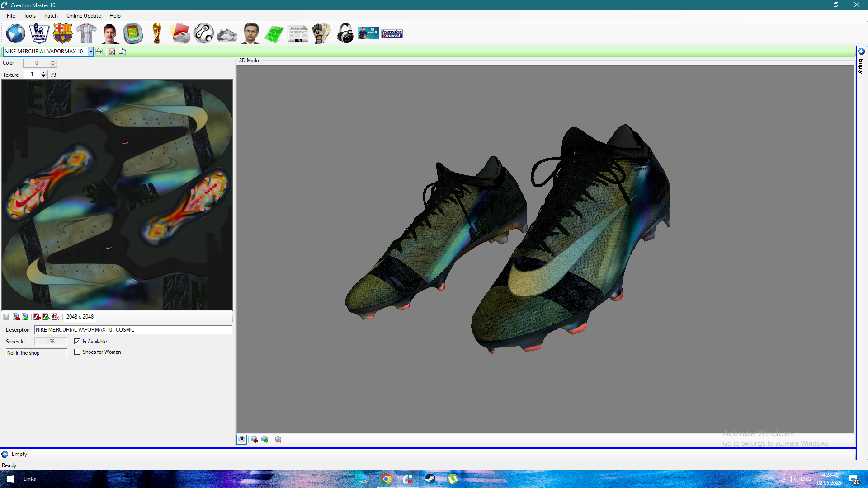Open the boots editor toolbar icon
The width and height of the screenshot is (868, 488).
[x=227, y=34]
